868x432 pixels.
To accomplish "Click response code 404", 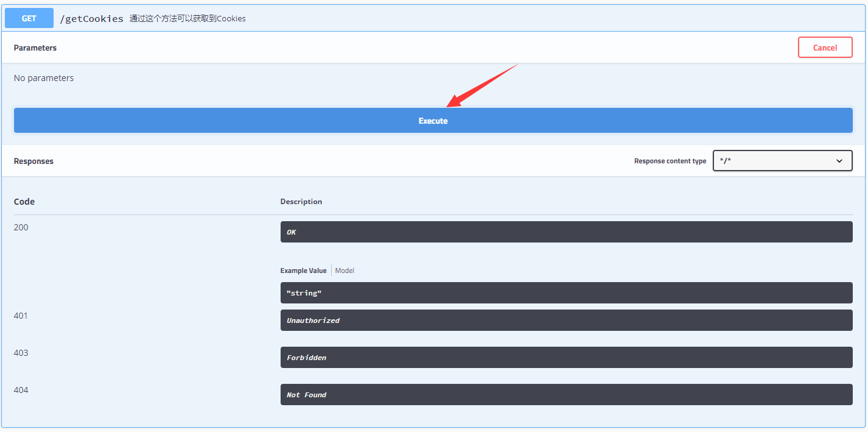I will pos(21,390).
